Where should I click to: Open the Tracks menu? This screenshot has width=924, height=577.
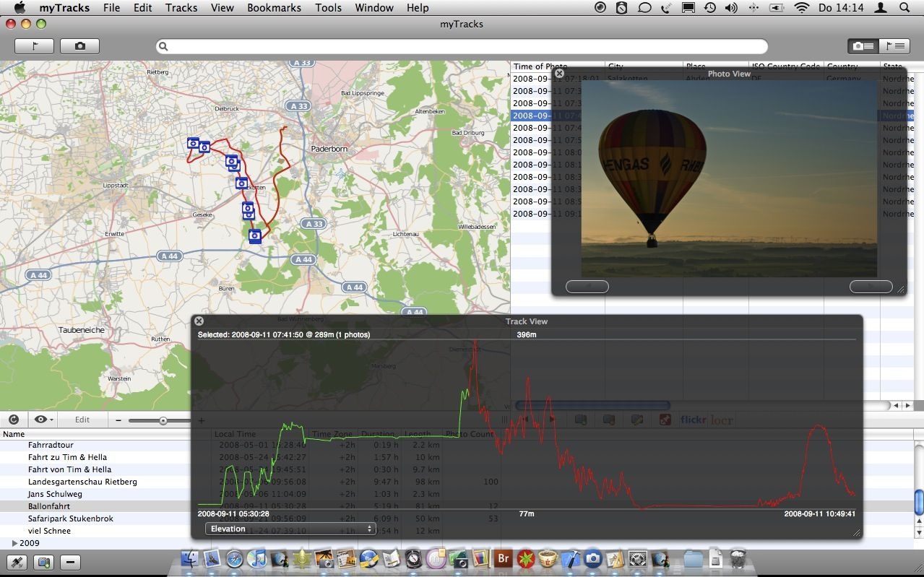[x=181, y=8]
